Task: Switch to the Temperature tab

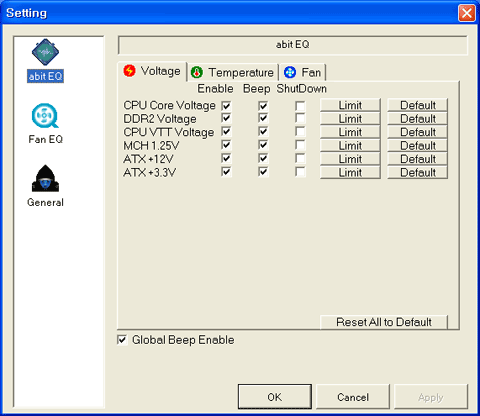Action: (x=233, y=72)
